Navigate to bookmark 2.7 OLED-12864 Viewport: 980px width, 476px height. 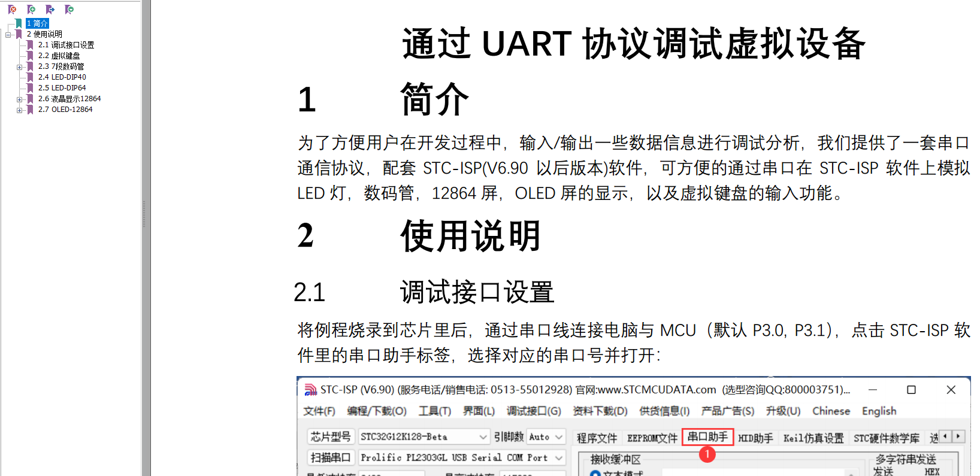click(x=65, y=110)
